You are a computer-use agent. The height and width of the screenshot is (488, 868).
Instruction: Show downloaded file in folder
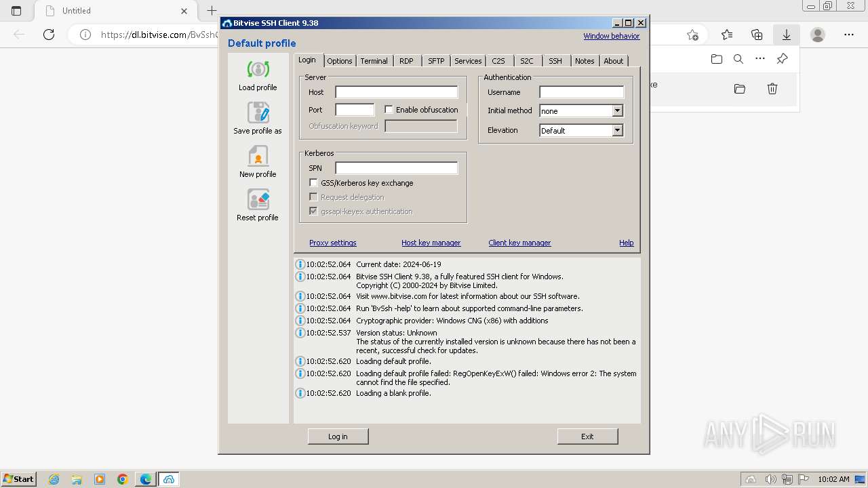tap(740, 89)
